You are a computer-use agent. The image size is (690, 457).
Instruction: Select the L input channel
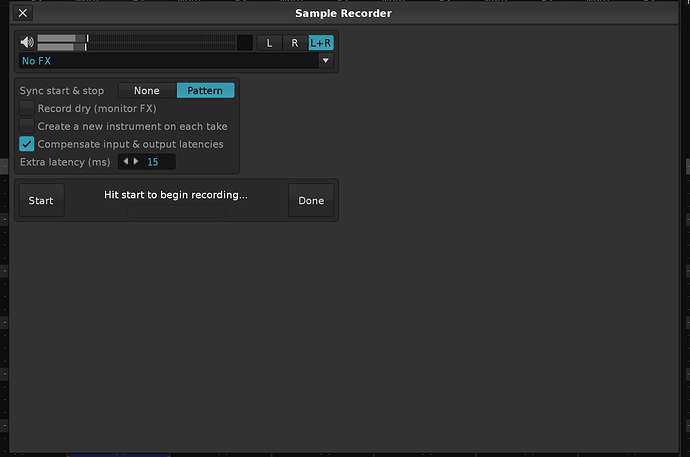point(269,43)
